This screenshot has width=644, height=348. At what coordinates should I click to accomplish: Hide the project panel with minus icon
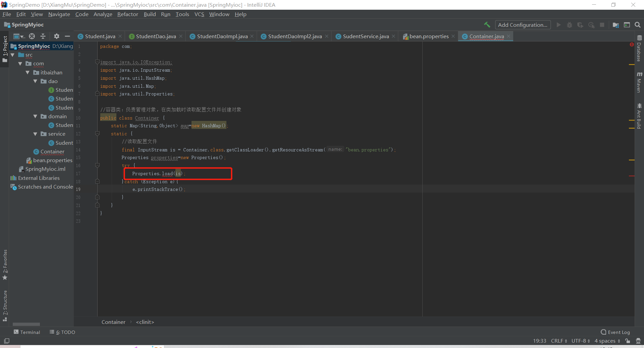(x=67, y=36)
